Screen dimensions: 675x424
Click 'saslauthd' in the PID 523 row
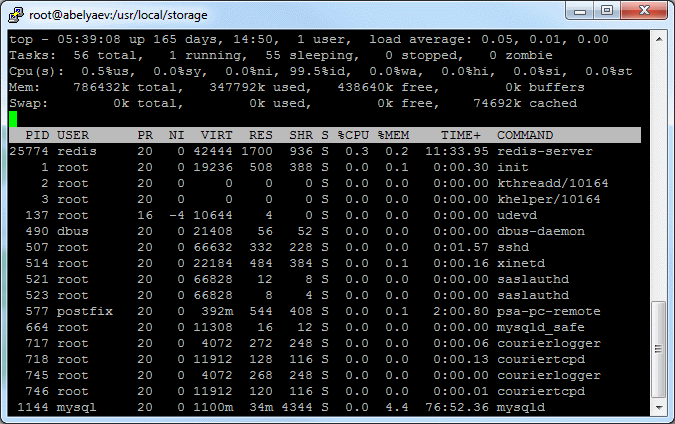(533, 295)
